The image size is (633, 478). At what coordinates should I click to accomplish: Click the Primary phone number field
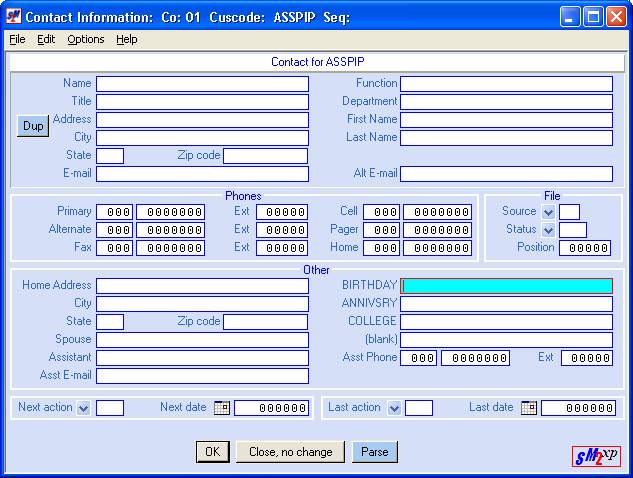[x=170, y=212]
